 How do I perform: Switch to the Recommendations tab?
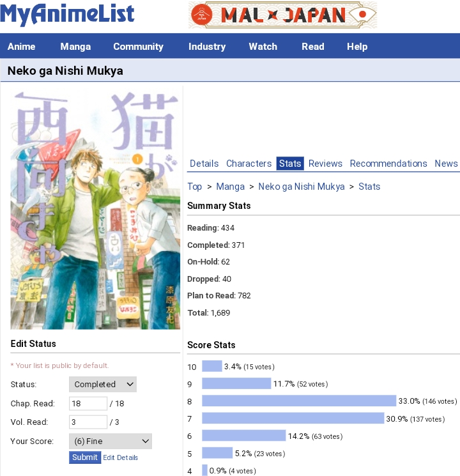(388, 164)
